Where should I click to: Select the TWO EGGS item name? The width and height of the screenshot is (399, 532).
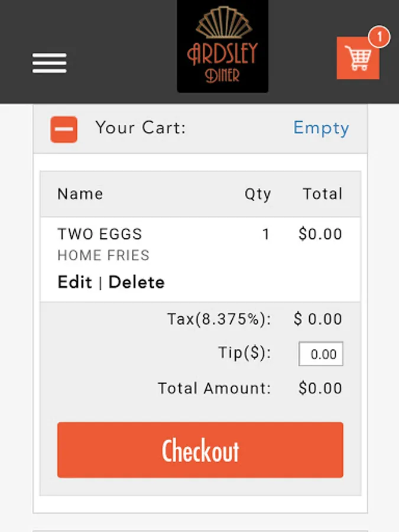pyautogui.click(x=100, y=234)
